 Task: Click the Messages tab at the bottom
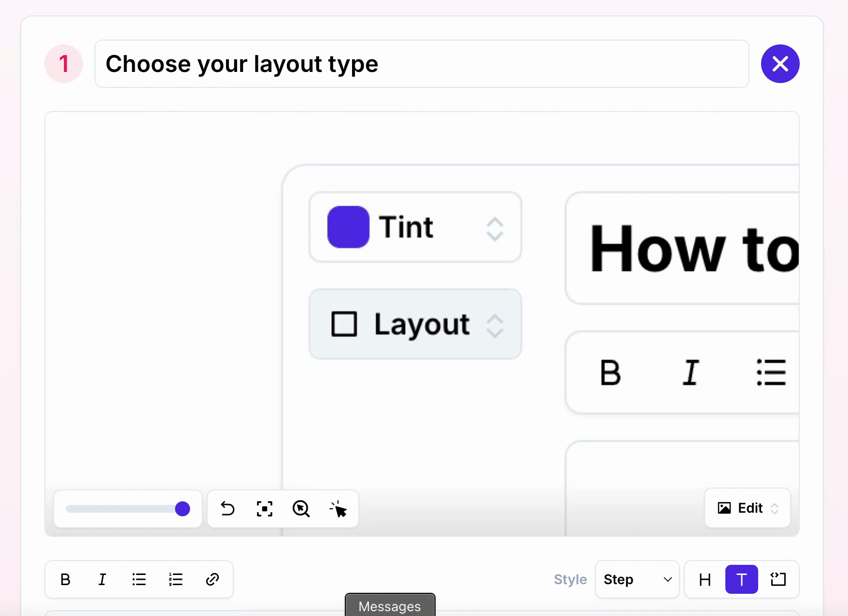[390, 606]
